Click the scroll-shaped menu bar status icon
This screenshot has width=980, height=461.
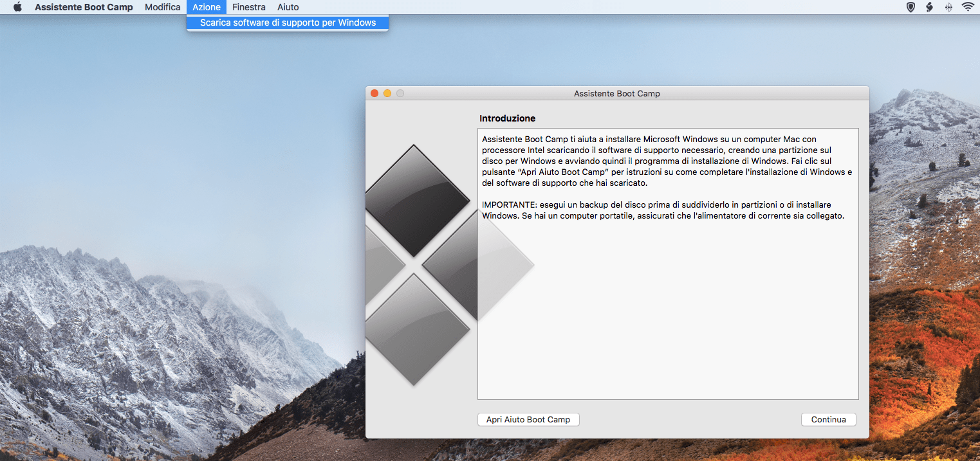tap(929, 7)
